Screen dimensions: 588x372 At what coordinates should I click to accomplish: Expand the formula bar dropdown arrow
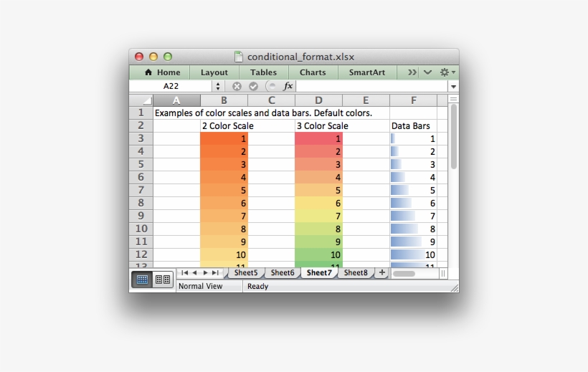pos(453,86)
